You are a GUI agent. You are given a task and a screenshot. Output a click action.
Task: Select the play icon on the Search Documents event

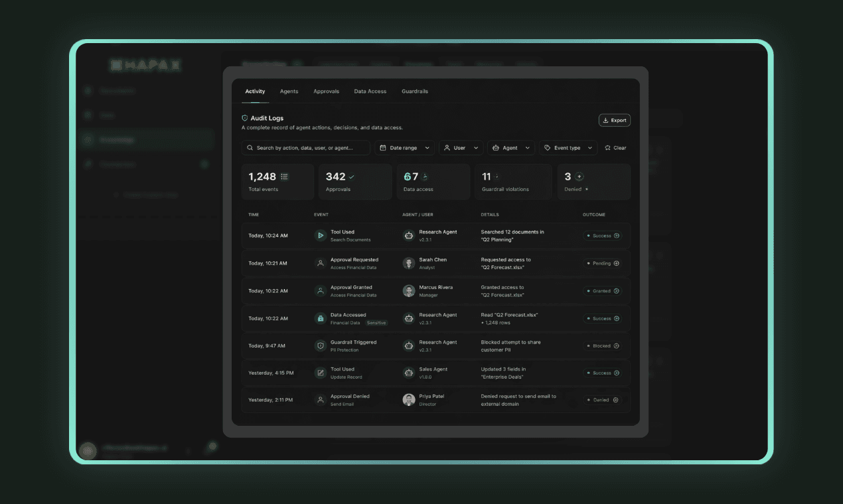pyautogui.click(x=321, y=235)
